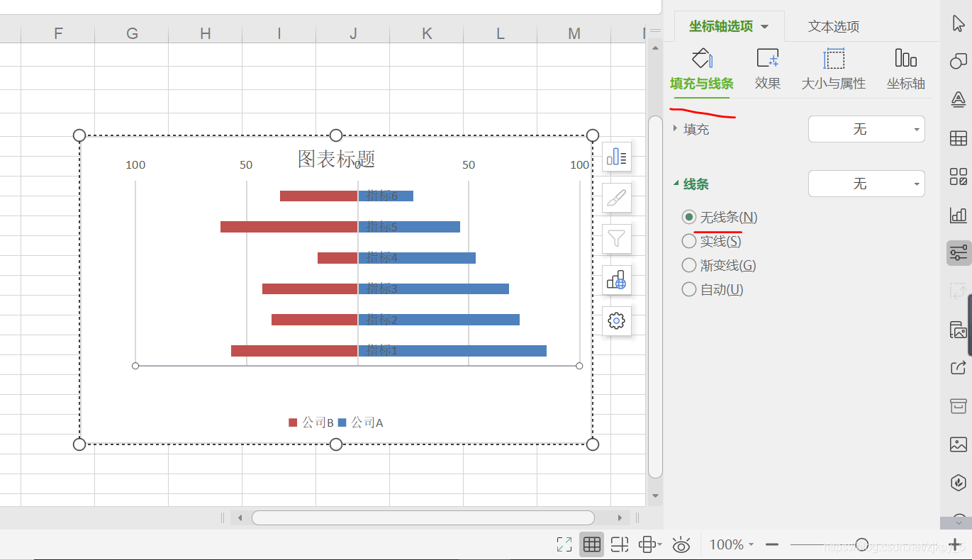The image size is (972, 560).
Task: Select column J header
Action: 353,33
